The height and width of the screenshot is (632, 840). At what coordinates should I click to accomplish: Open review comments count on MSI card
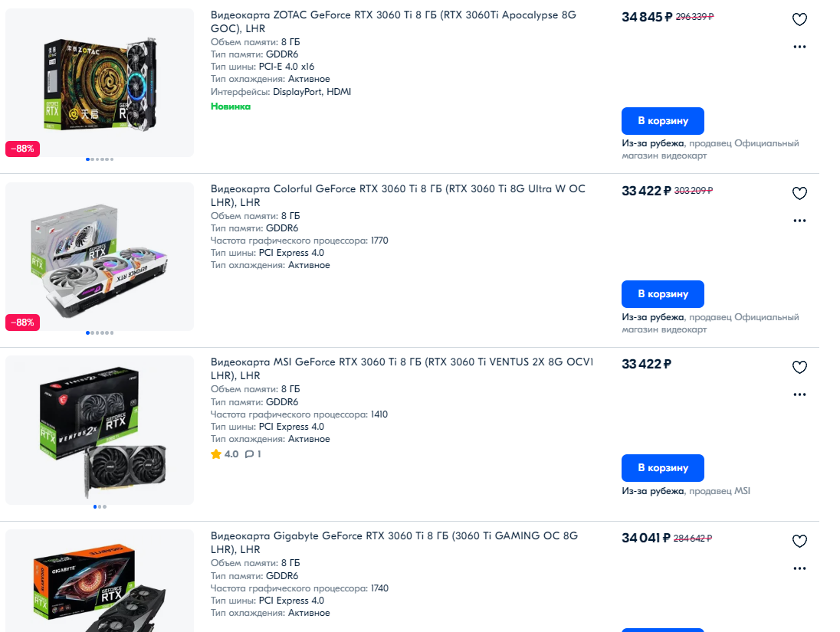click(x=253, y=454)
